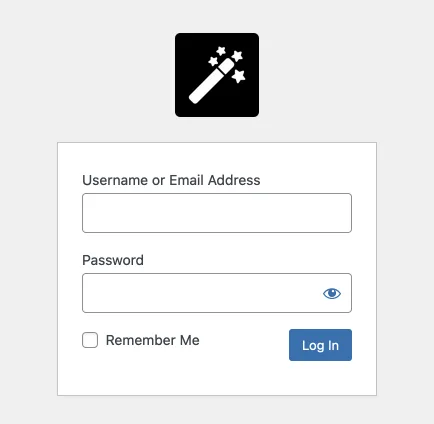Screen dimensions: 434x424
Task: Click the word Me beside the checkbox
Action: 190,340
